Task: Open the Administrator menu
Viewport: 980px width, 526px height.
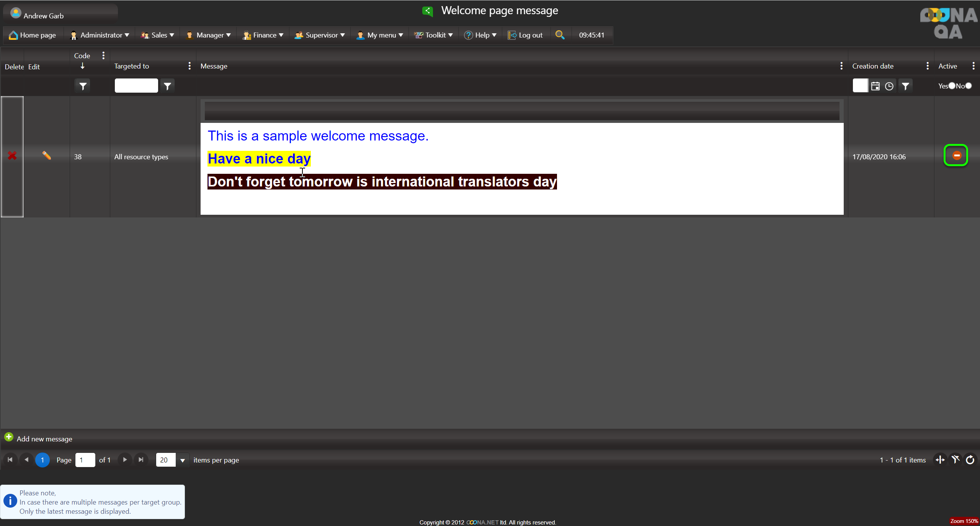Action: (100, 35)
